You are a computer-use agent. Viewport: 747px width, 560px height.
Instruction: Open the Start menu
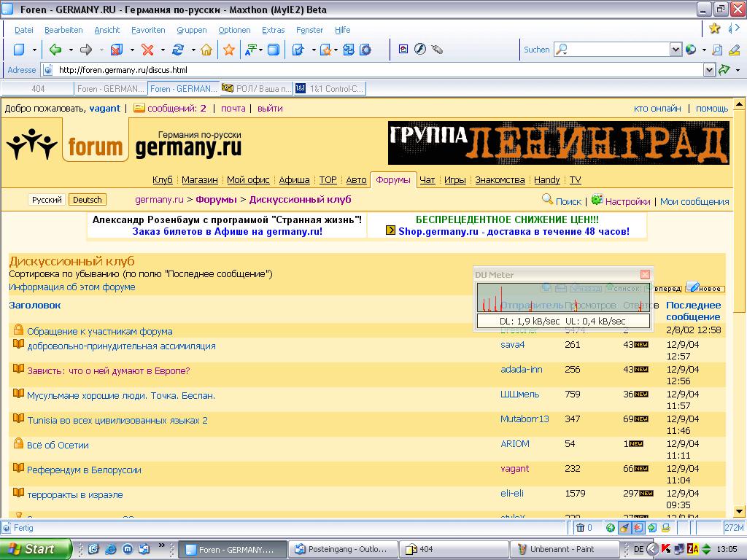click(x=35, y=549)
